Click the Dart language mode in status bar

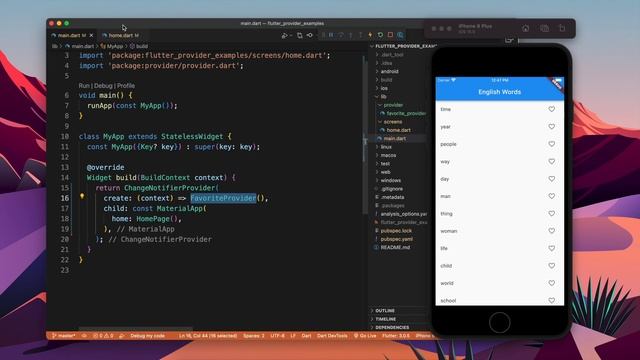click(306, 336)
